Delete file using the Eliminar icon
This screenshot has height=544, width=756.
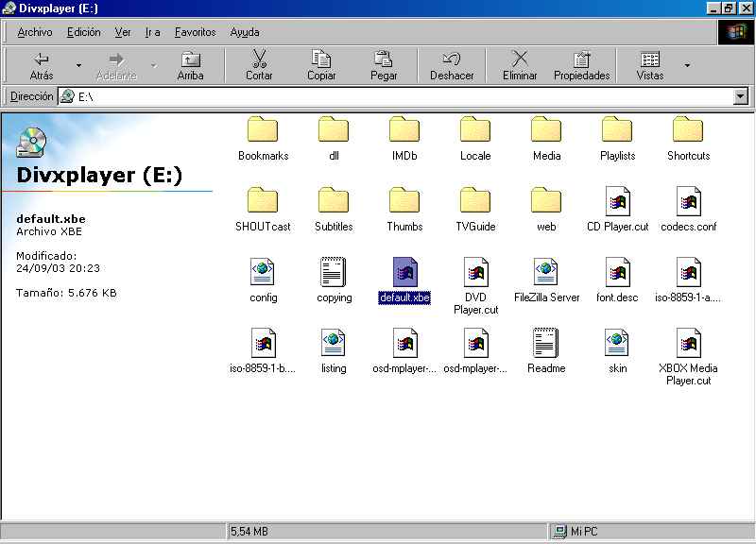coord(520,65)
